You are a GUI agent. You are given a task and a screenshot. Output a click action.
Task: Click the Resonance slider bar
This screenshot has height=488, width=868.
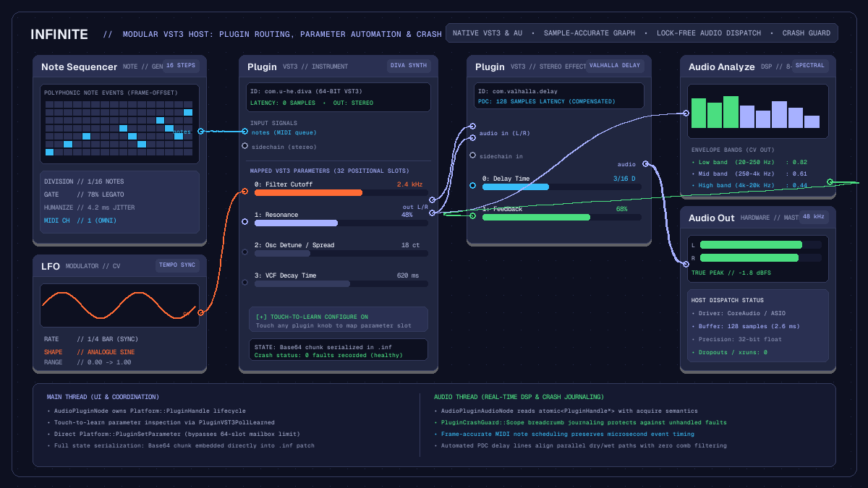point(341,223)
